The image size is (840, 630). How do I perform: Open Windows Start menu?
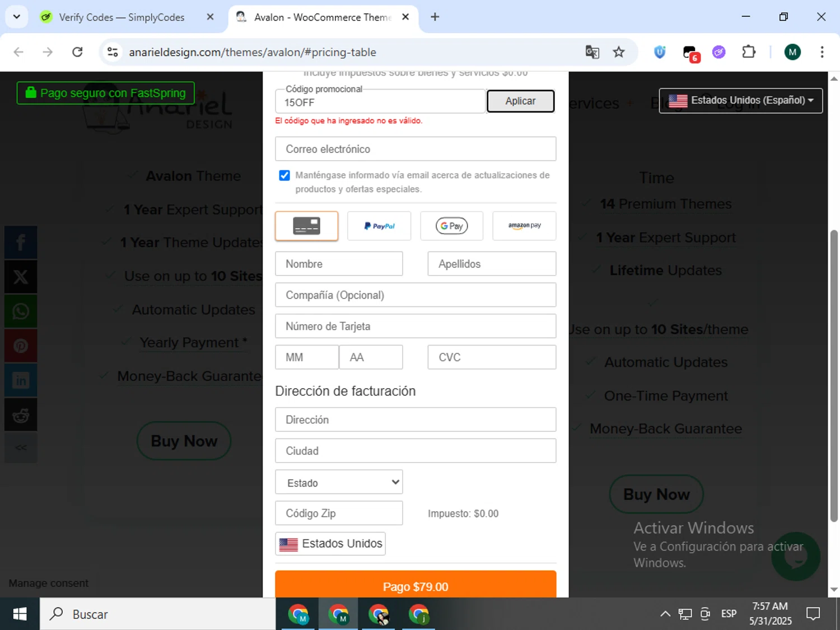[x=20, y=614]
